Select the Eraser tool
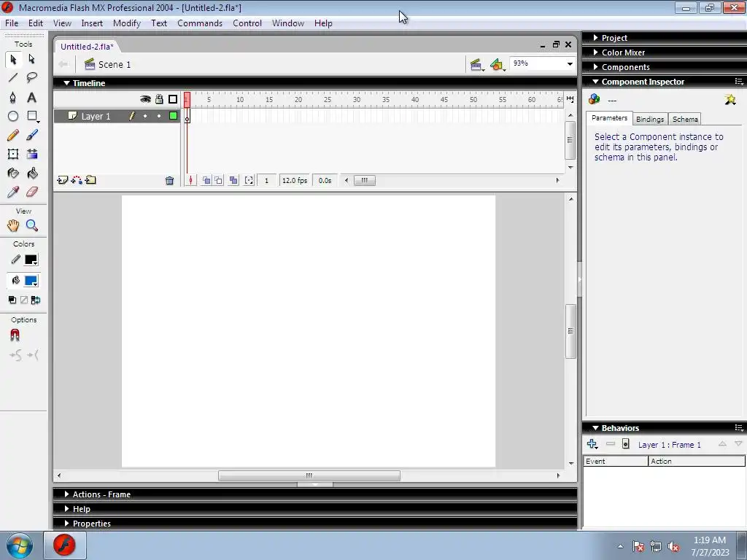This screenshot has width=747, height=560. coord(32,192)
